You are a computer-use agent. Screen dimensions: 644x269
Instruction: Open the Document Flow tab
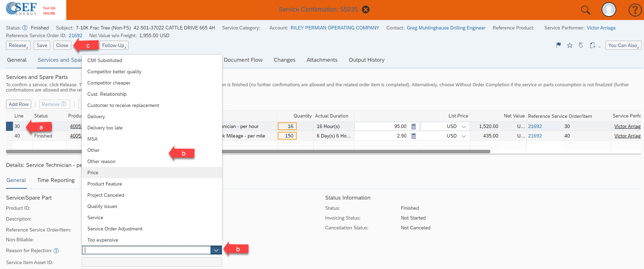[x=243, y=60]
